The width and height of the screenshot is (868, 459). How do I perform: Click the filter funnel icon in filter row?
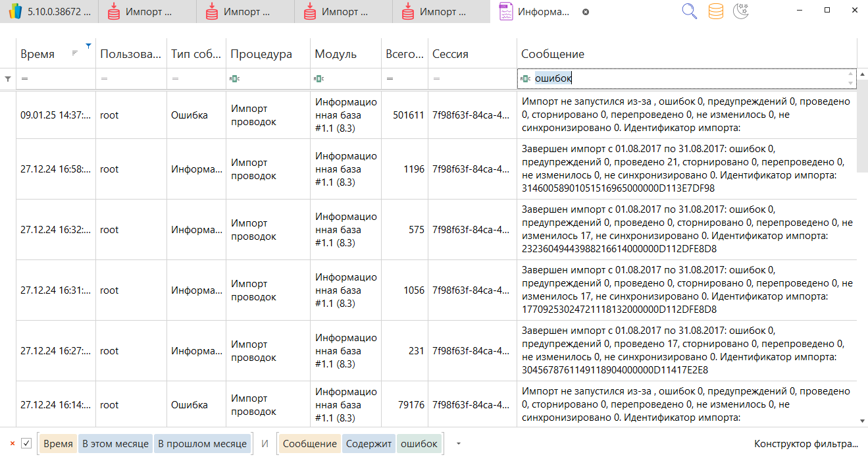coord(8,79)
